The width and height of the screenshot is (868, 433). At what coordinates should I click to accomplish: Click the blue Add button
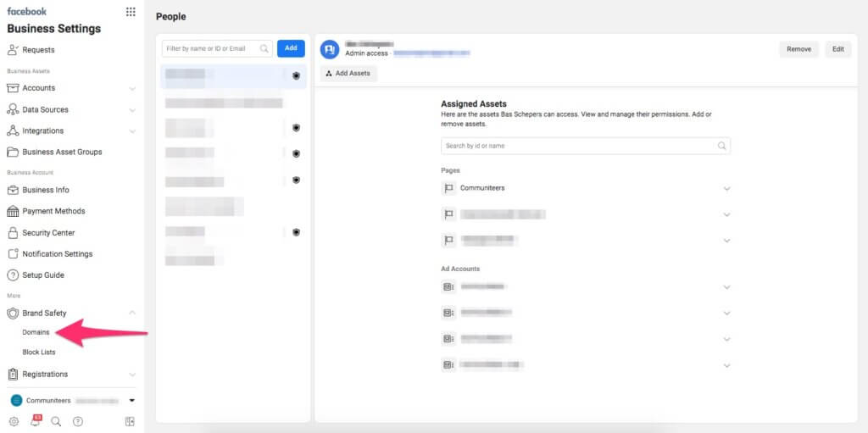[x=291, y=48]
